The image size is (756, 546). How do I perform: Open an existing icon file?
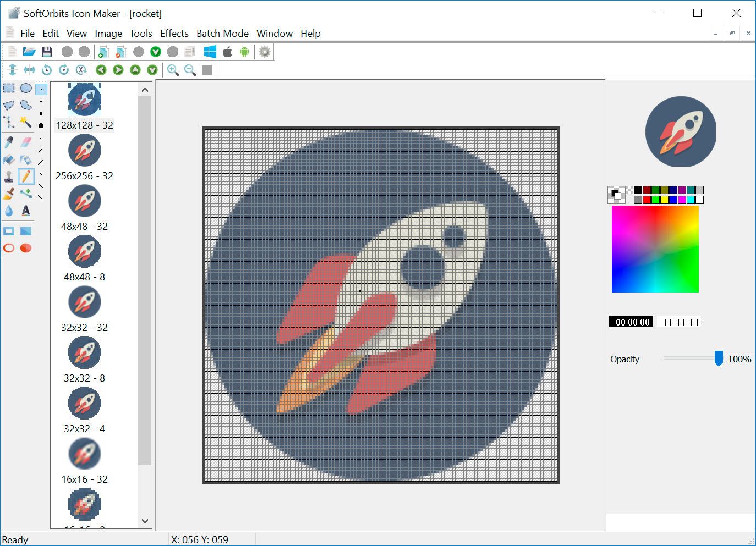coord(29,51)
